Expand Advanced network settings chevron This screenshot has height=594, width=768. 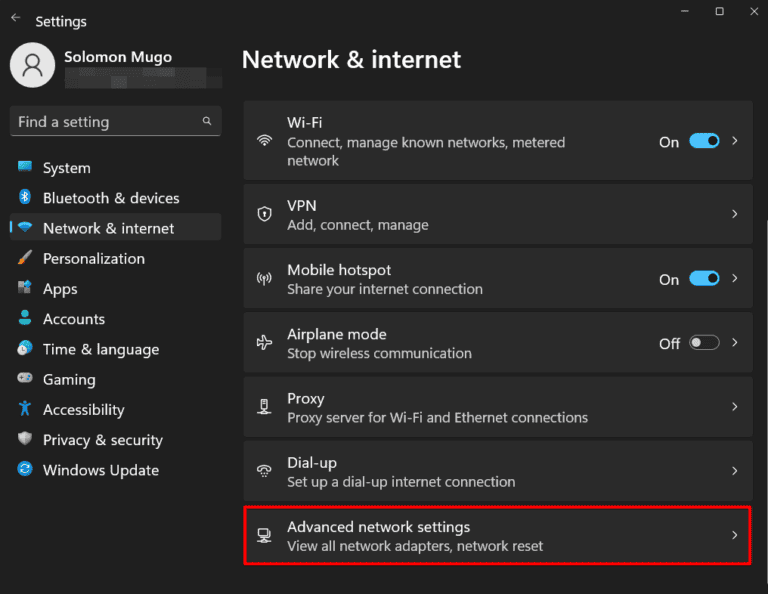735,535
